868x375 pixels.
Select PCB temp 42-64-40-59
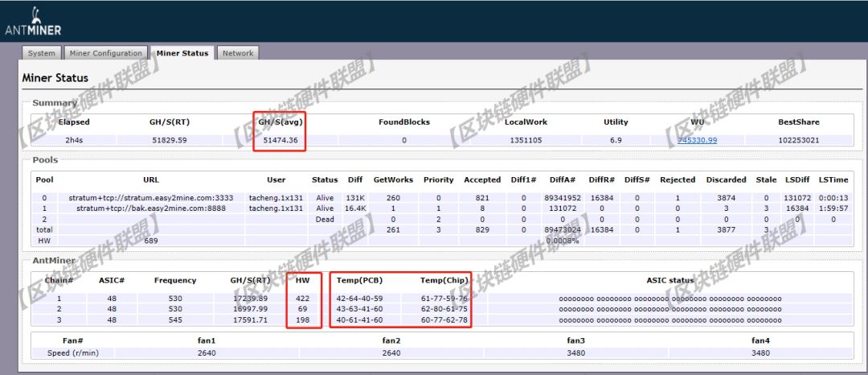pyautogui.click(x=359, y=299)
